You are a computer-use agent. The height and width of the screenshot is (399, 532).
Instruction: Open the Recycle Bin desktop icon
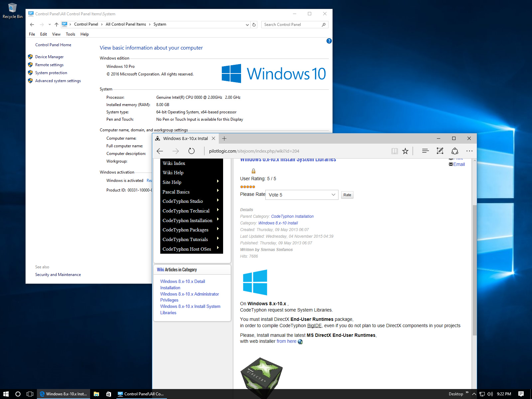tap(12, 11)
